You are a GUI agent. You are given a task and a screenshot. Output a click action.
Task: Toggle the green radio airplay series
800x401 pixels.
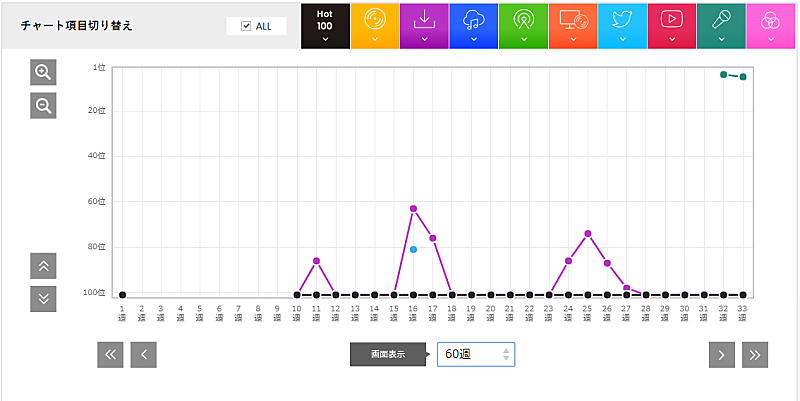523,25
